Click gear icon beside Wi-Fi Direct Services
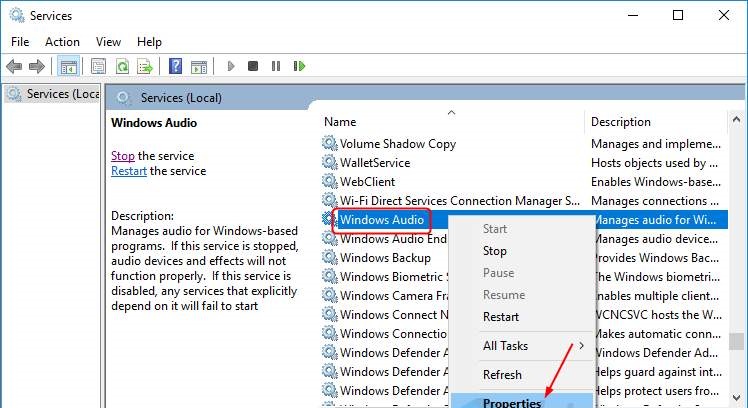 [329, 200]
